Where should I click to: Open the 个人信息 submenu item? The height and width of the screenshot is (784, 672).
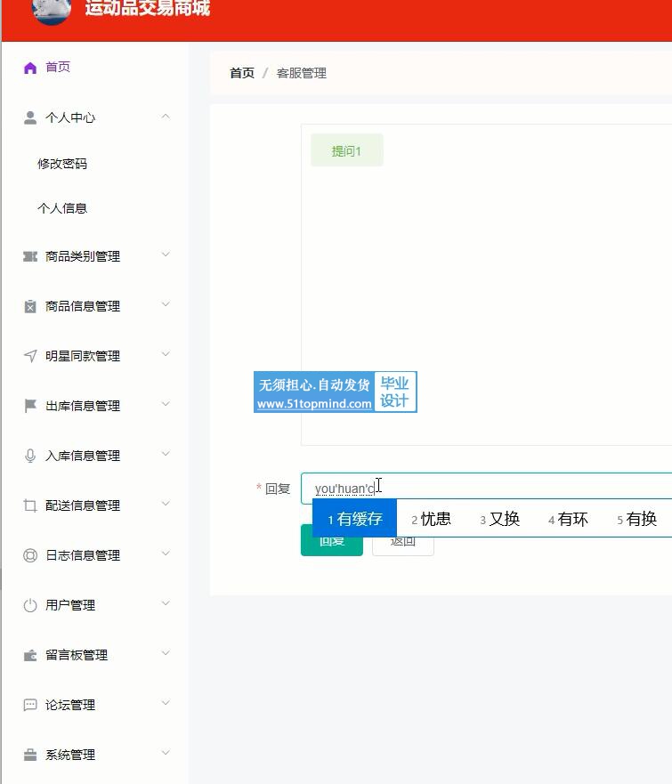point(62,208)
